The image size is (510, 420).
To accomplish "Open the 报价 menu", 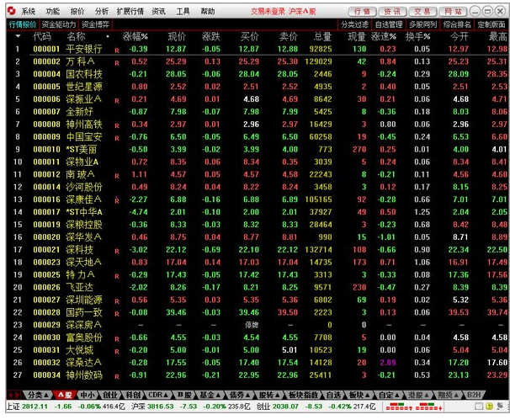I will 77,12.
